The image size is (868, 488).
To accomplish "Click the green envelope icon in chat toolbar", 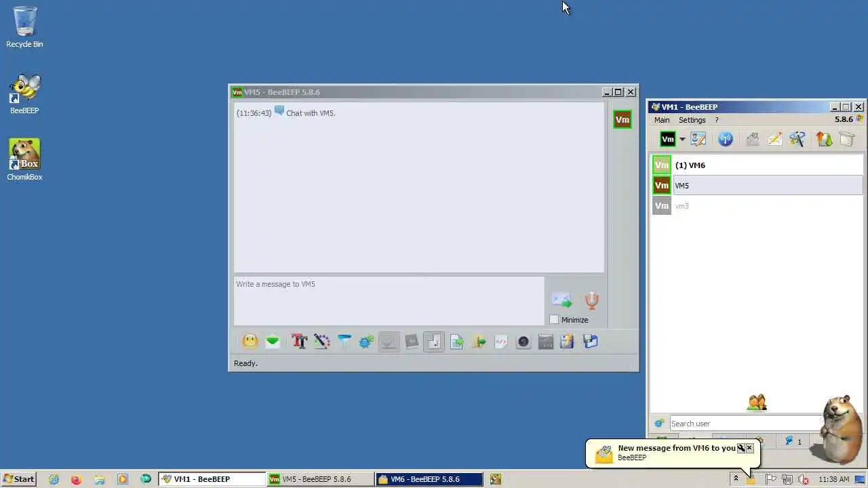I will [x=272, y=342].
